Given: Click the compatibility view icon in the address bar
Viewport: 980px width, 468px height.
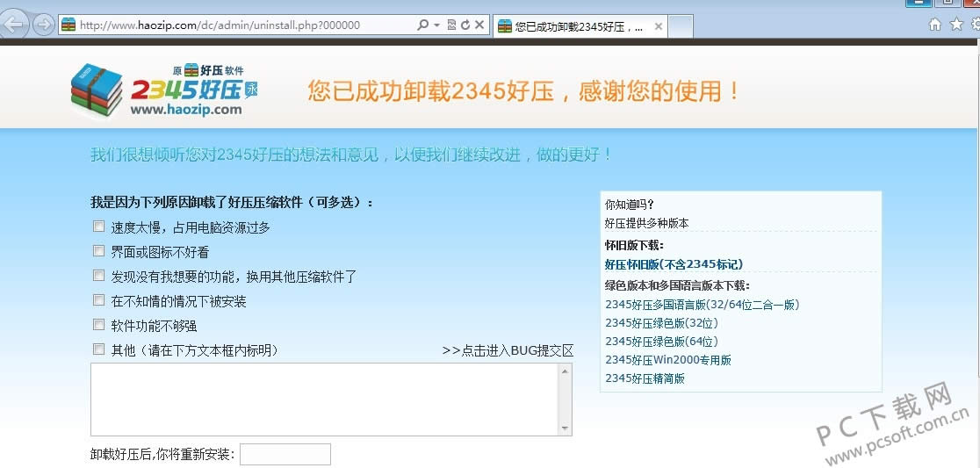Looking at the screenshot, I should coord(451,25).
